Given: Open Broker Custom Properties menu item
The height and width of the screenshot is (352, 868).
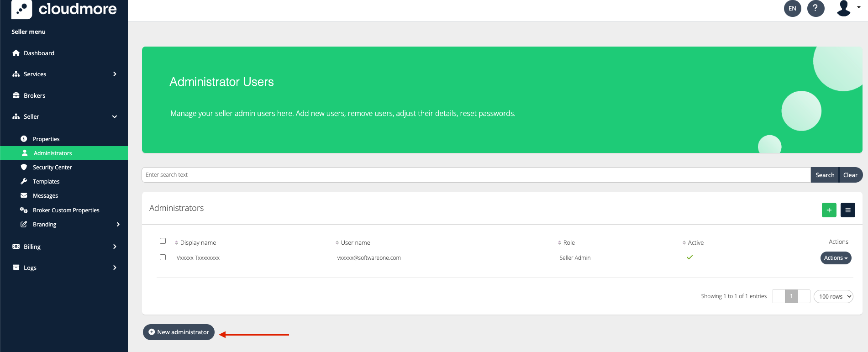Looking at the screenshot, I should point(66,210).
